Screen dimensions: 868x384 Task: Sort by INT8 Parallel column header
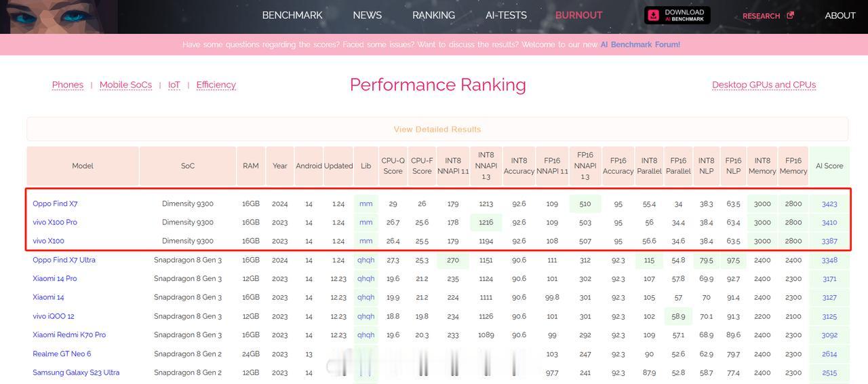[x=649, y=166]
